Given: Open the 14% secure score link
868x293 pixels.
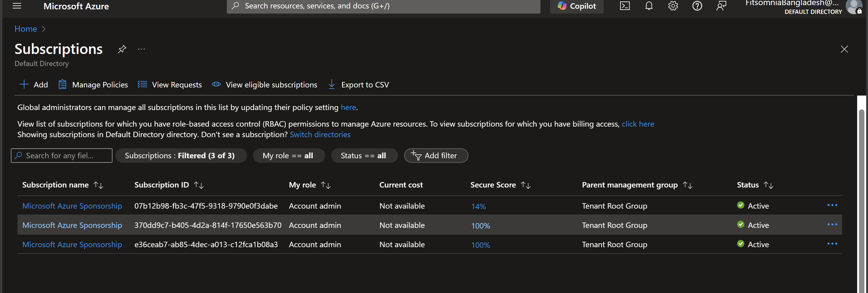Looking at the screenshot, I should 478,206.
